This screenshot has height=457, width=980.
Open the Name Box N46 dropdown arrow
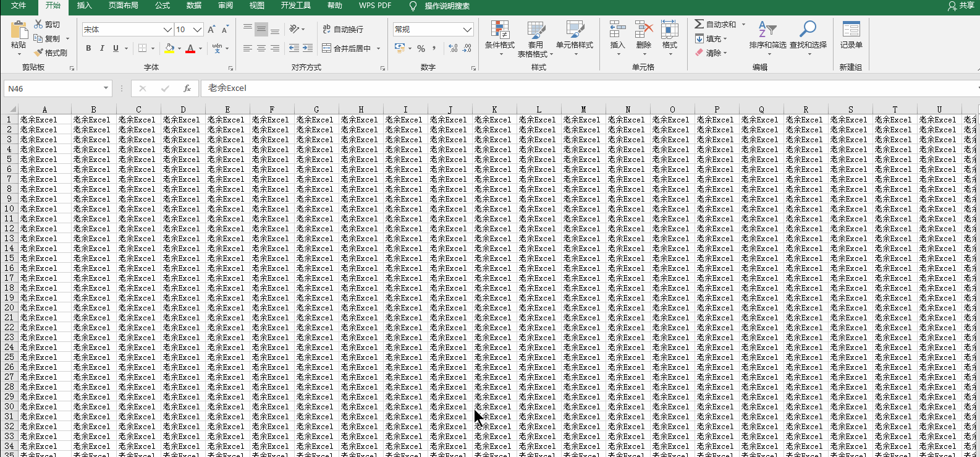(106, 88)
